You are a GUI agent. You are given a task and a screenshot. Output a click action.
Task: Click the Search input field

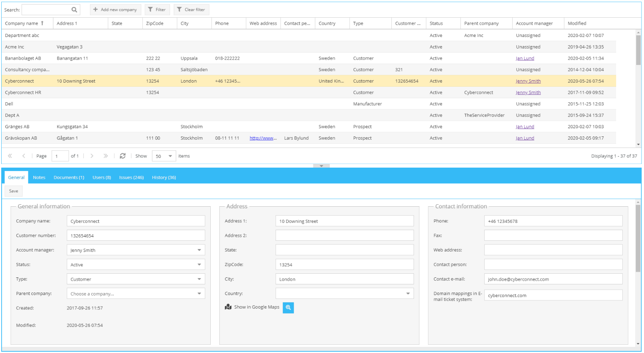pos(46,9)
